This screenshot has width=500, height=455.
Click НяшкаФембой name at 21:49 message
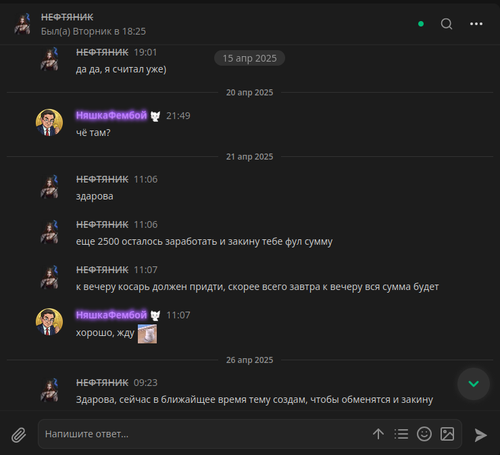tap(111, 115)
